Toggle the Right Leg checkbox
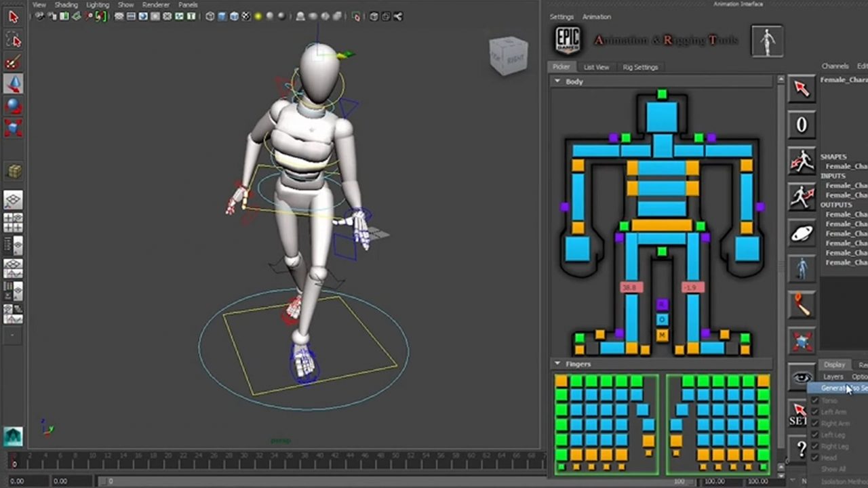 [815, 447]
